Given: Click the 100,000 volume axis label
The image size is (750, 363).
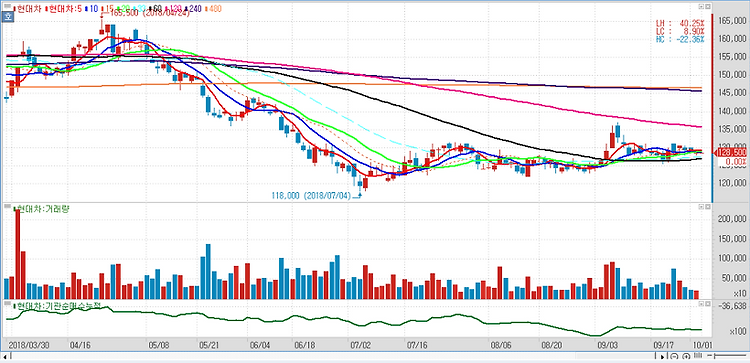Looking at the screenshot, I should point(731,258).
